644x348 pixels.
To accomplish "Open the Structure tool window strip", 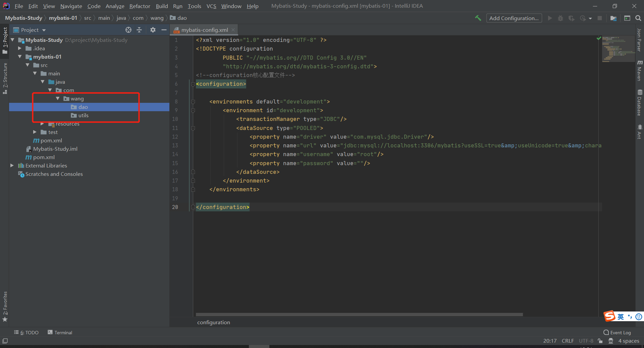I will 5,78.
